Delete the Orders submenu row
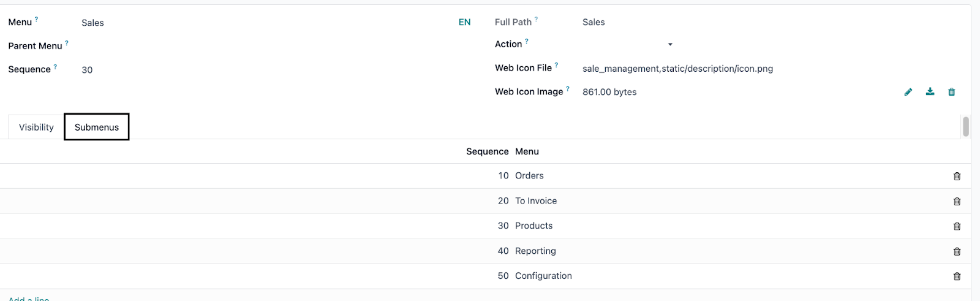Image resolution: width=980 pixels, height=301 pixels. 957,176
